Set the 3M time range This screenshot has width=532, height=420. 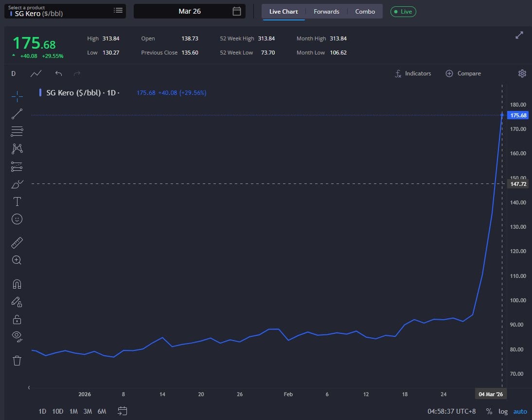tap(88, 411)
